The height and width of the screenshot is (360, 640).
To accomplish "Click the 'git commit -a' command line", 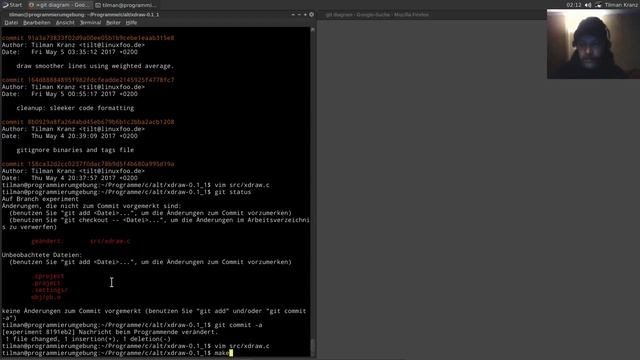I will coord(132,325).
